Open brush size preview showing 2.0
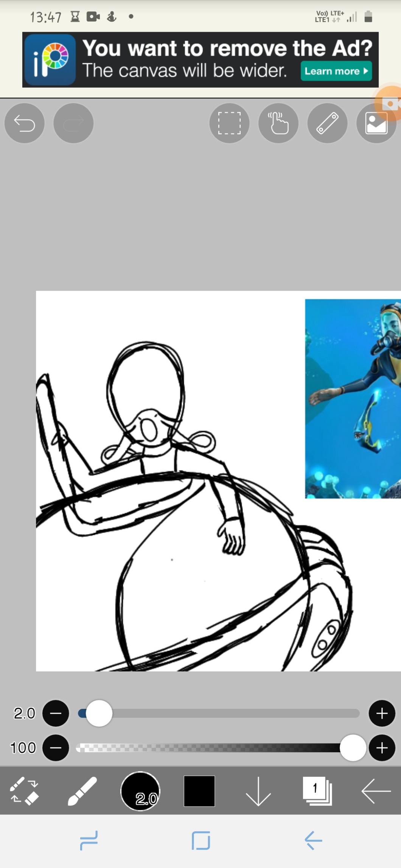401x868 pixels. [x=140, y=791]
